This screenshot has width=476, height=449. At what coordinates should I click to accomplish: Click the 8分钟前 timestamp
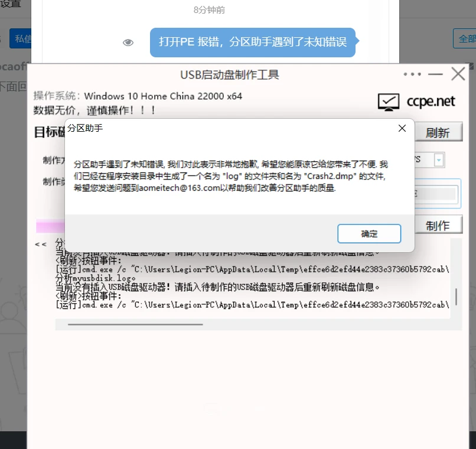coord(210,10)
